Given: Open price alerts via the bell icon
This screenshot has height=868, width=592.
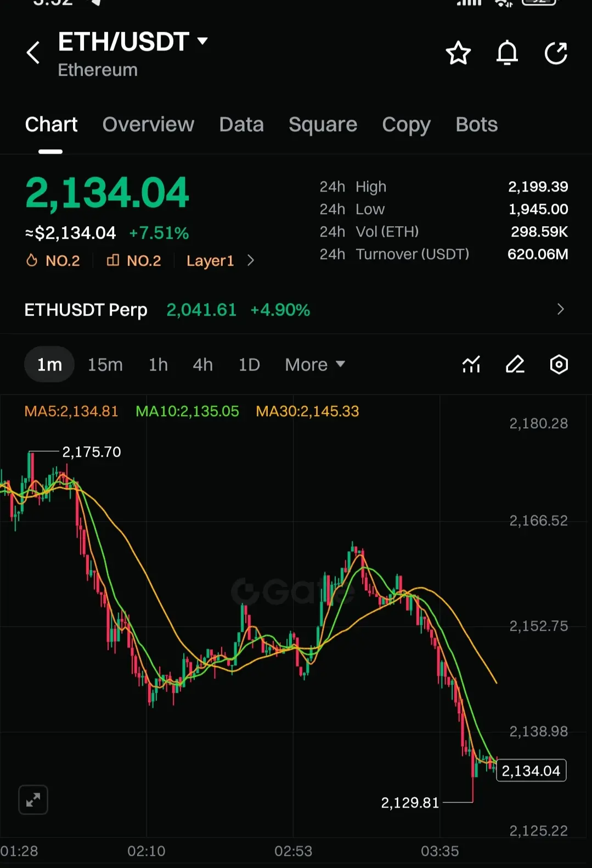Looking at the screenshot, I should [x=507, y=53].
